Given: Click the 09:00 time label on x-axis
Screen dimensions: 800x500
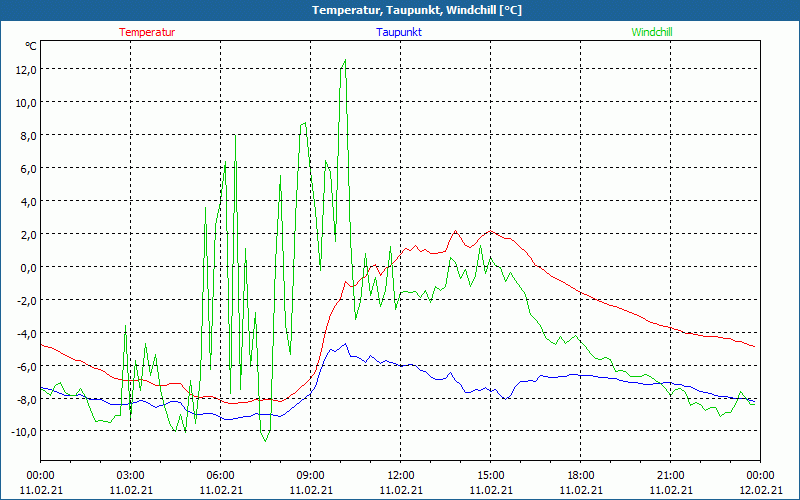Looking at the screenshot, I should [x=311, y=476].
